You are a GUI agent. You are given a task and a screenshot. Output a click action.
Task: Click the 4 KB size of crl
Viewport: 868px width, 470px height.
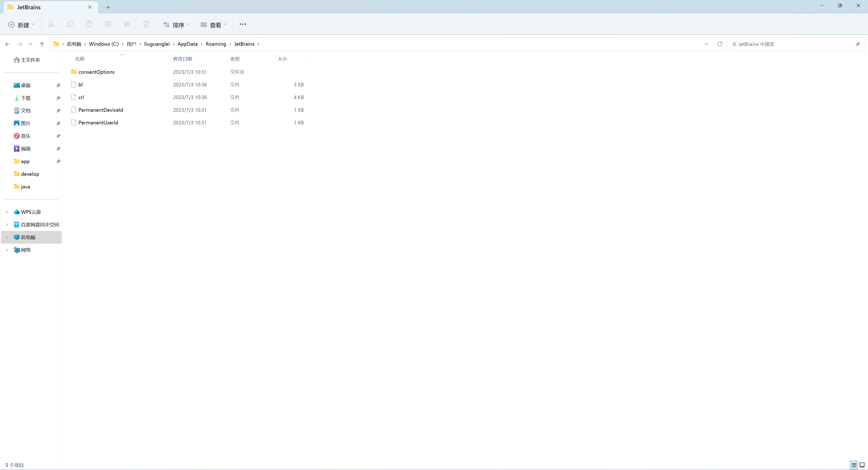[x=299, y=97]
